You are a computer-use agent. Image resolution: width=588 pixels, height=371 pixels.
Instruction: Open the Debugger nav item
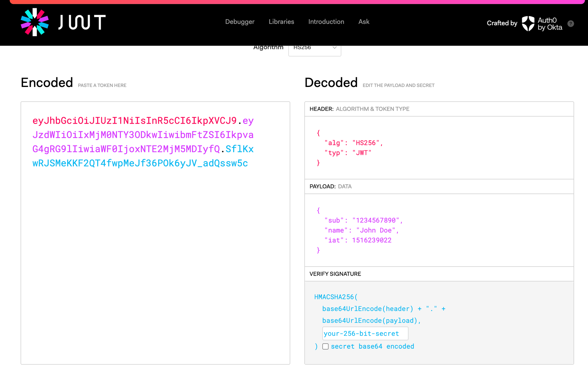pyautogui.click(x=240, y=22)
